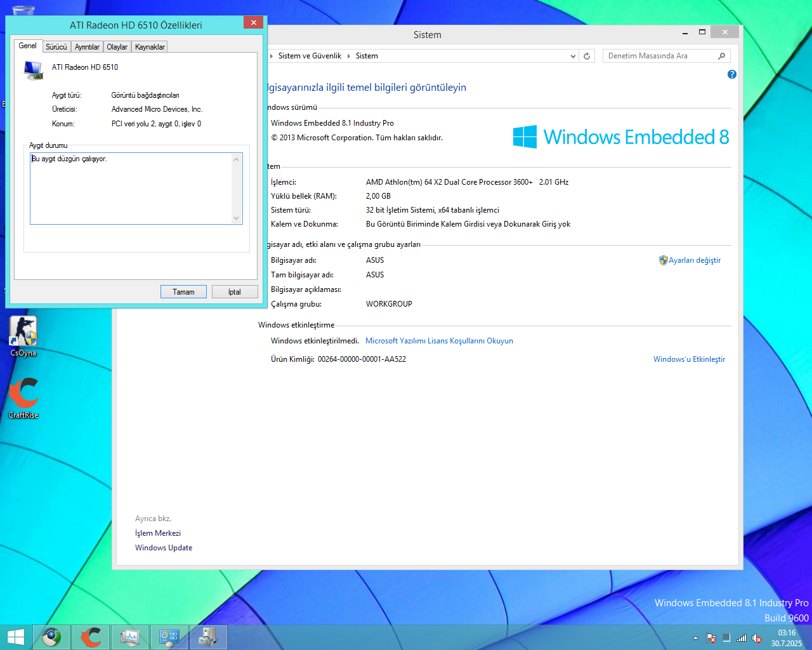Click the Ayarları değiştir link
Image resolution: width=812 pixels, height=650 pixels.
coord(695,260)
